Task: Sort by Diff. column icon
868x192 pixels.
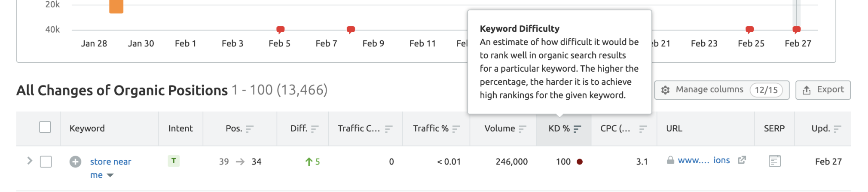Action: tap(315, 129)
